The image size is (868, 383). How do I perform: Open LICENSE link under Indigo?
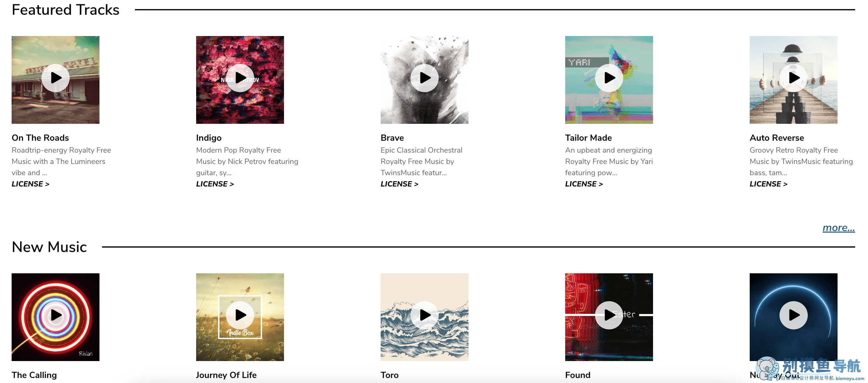point(215,184)
